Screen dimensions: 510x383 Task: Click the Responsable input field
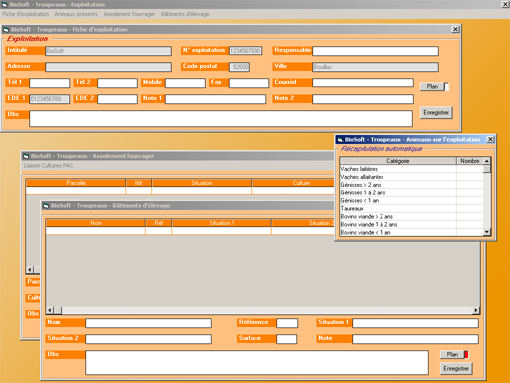[x=375, y=51]
